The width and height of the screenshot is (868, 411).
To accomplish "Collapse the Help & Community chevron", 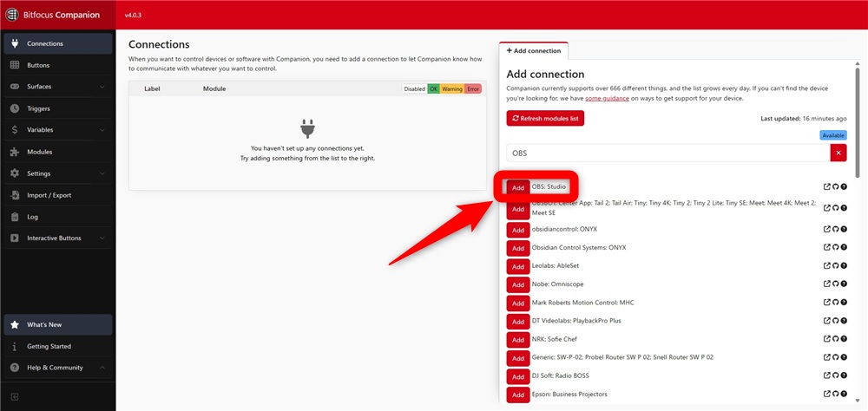I will pos(102,368).
